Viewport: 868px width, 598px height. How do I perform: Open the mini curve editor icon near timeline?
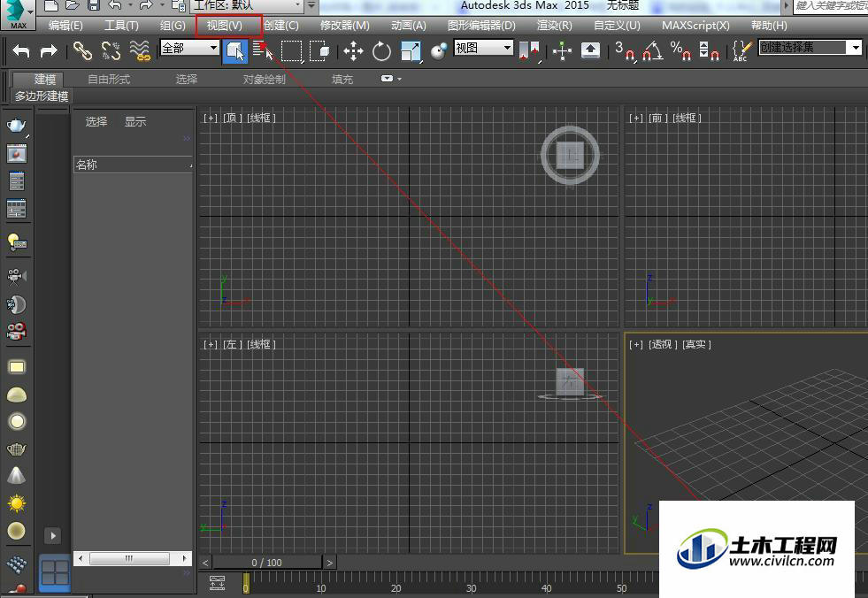click(217, 582)
